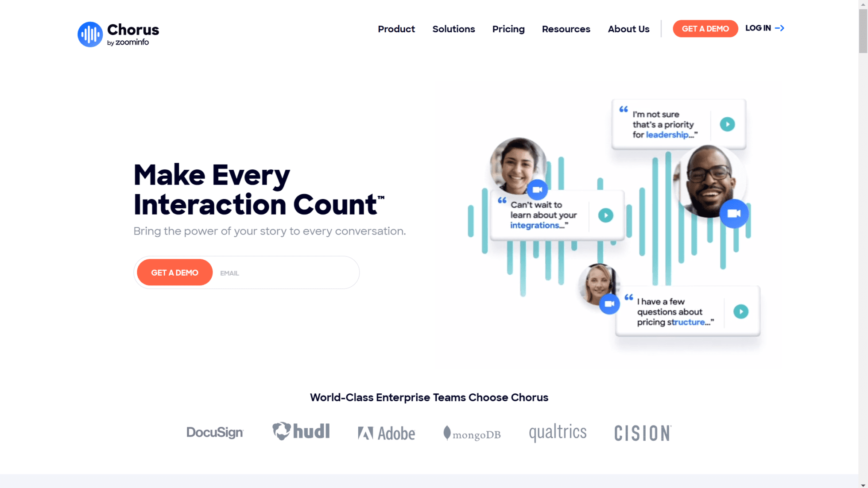Expand the Solutions navigation dropdown
The height and width of the screenshot is (488, 868).
coord(453,29)
